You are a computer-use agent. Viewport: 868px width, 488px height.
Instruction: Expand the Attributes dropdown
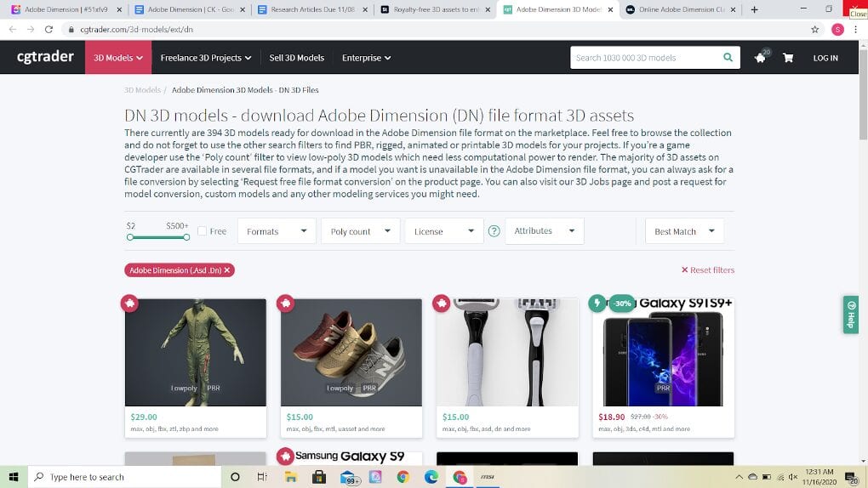coord(545,230)
